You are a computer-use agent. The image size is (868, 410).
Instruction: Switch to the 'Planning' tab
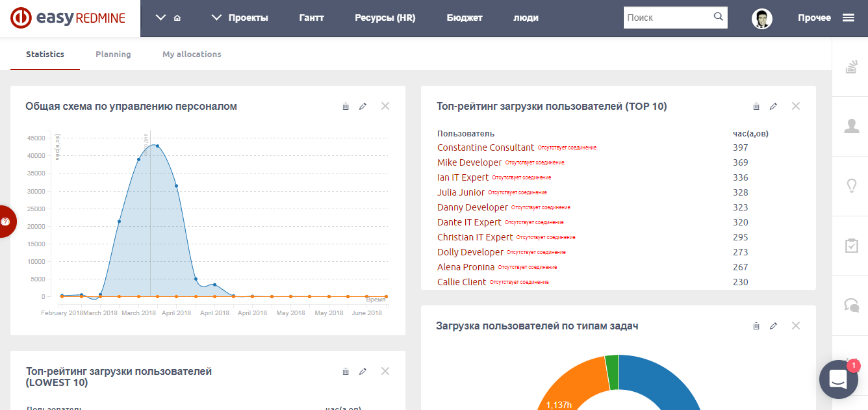[113, 55]
